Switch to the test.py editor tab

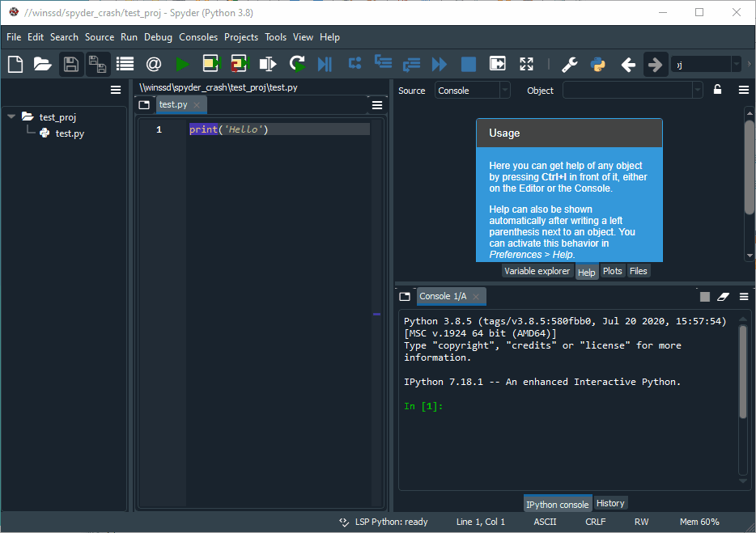point(173,104)
